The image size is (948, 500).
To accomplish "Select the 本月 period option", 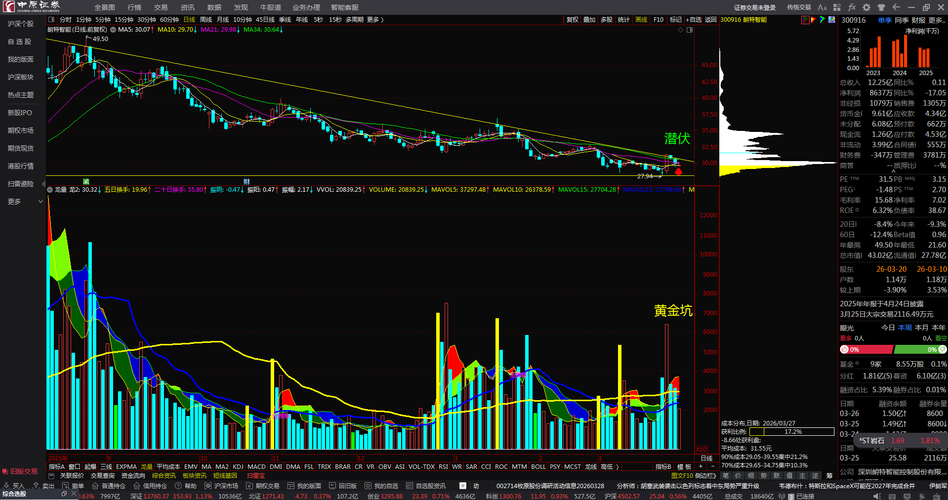I will point(921,327).
